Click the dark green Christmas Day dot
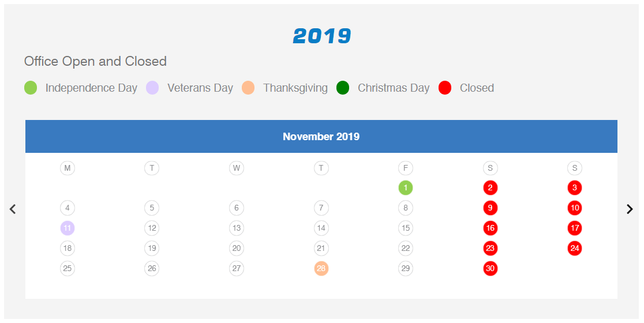 coord(343,88)
